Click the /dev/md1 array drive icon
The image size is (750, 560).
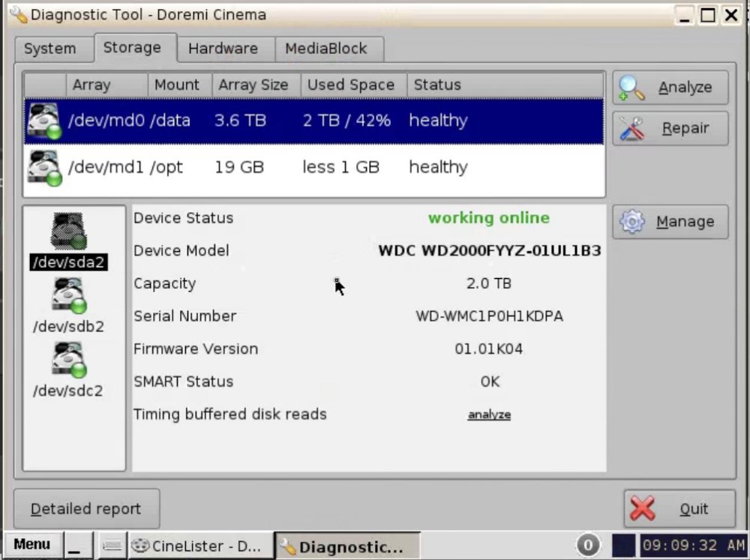[43, 167]
